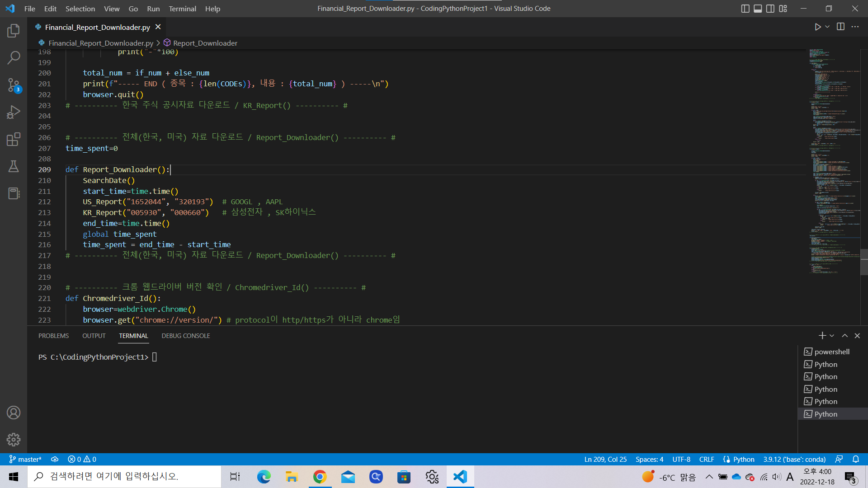Open the Explorer view in activity bar
The image size is (868, 488).
pos(14,31)
